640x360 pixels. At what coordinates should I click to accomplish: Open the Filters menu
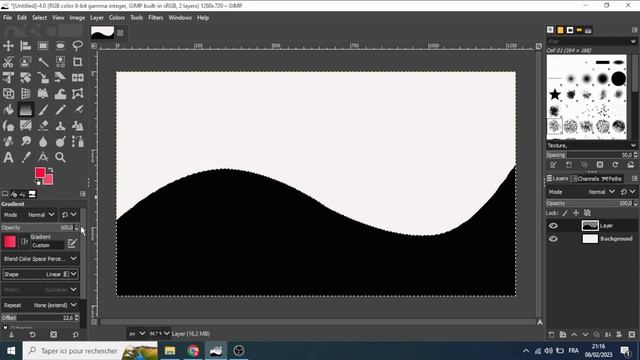point(156,18)
